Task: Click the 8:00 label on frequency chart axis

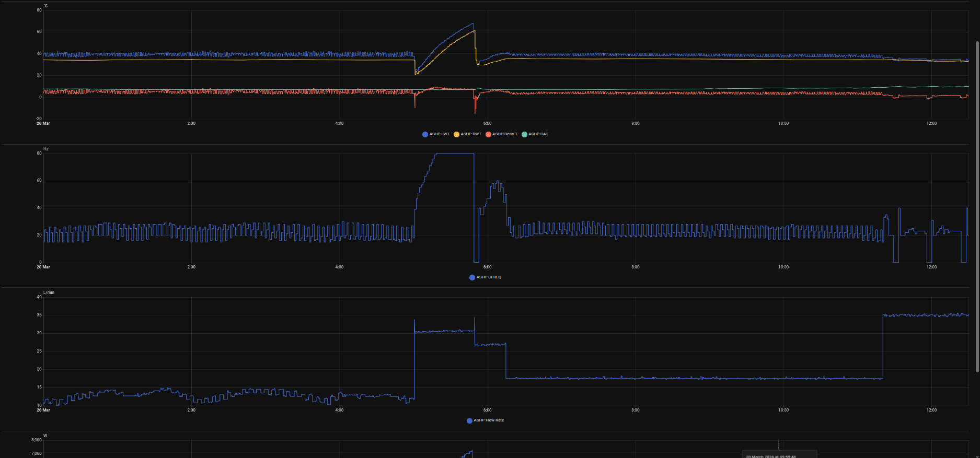Action: click(635, 267)
